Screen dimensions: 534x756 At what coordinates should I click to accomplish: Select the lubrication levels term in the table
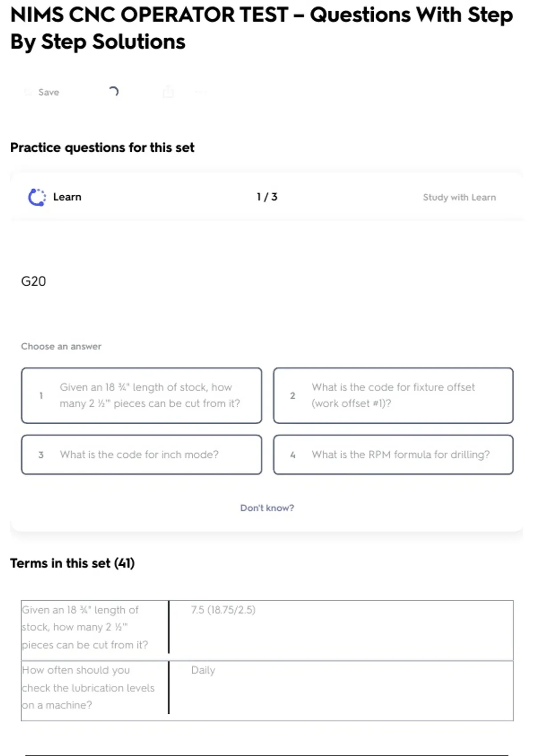(88, 688)
